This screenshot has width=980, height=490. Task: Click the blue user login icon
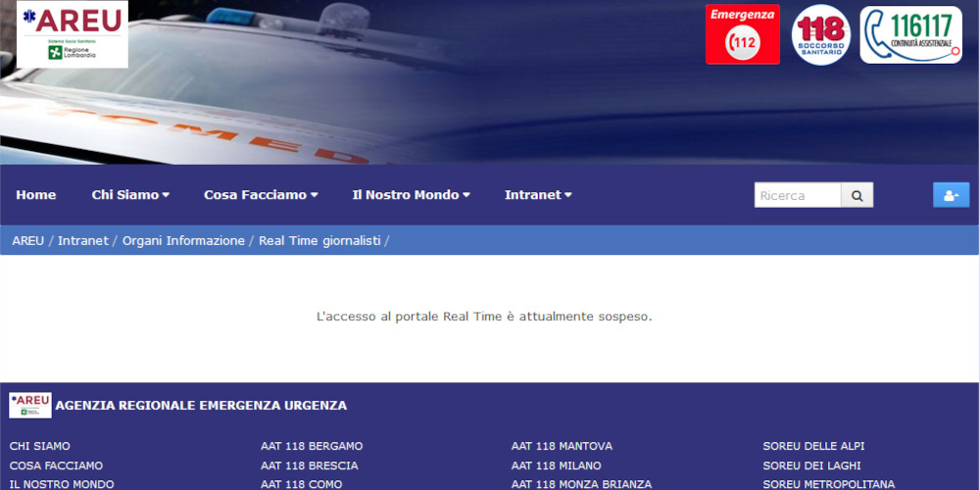[x=950, y=195]
